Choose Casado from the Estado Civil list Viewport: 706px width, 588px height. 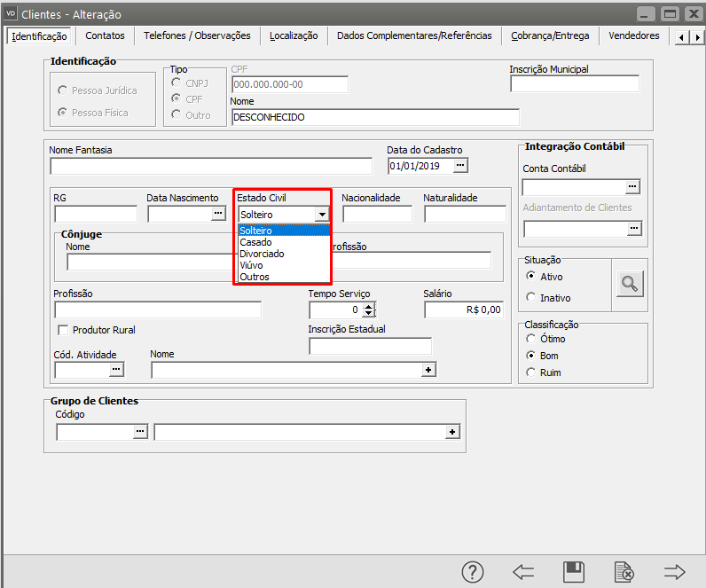point(256,242)
